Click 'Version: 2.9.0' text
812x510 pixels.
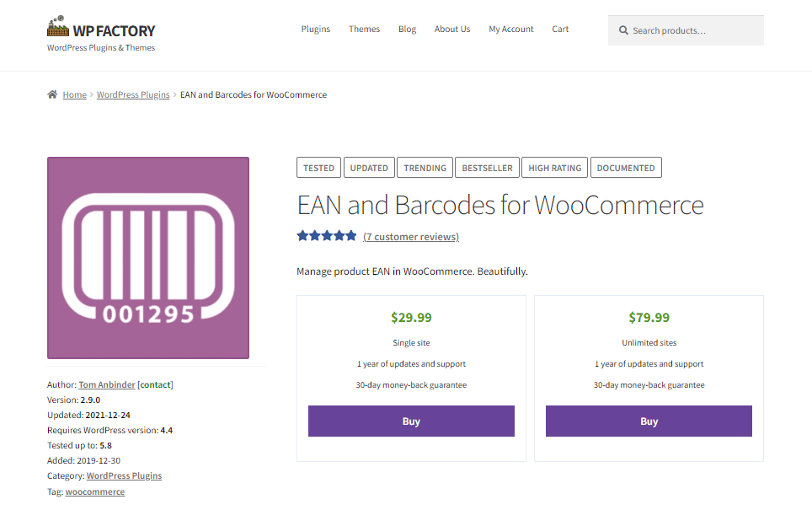[73, 400]
